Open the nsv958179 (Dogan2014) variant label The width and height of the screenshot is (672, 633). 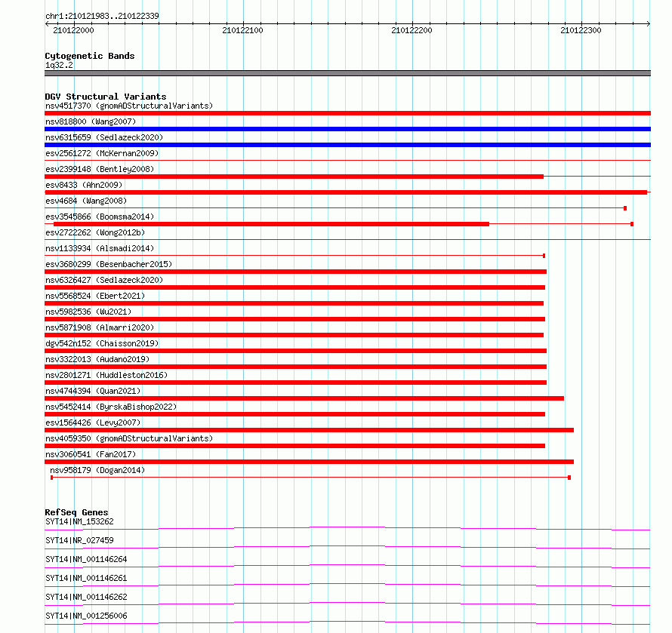97,470
